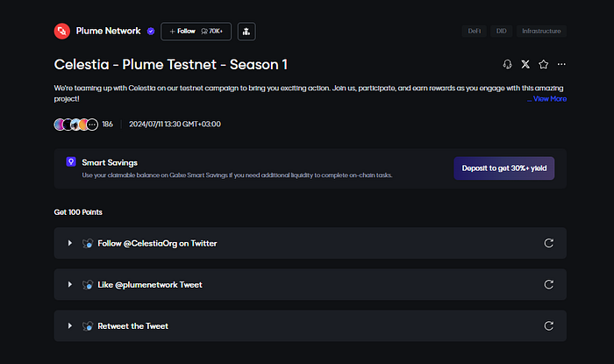
Task: Open the support headset icon
Action: click(508, 64)
